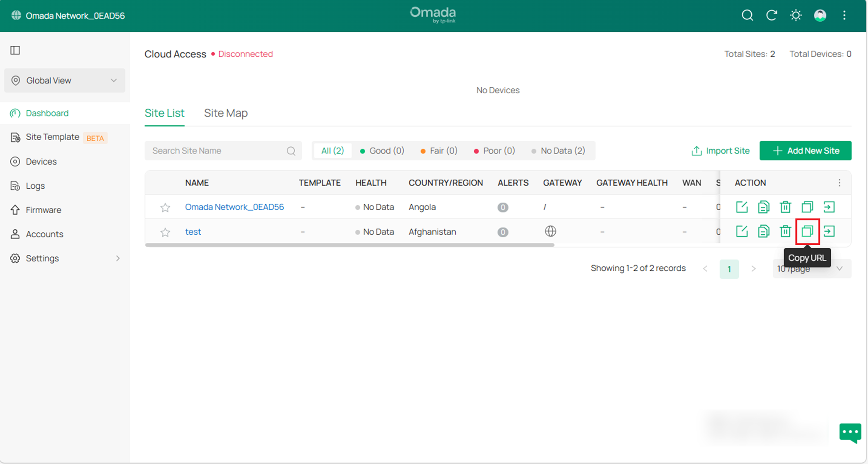This screenshot has width=868, height=464.
Task: Open the Global View dropdown
Action: [x=65, y=81]
